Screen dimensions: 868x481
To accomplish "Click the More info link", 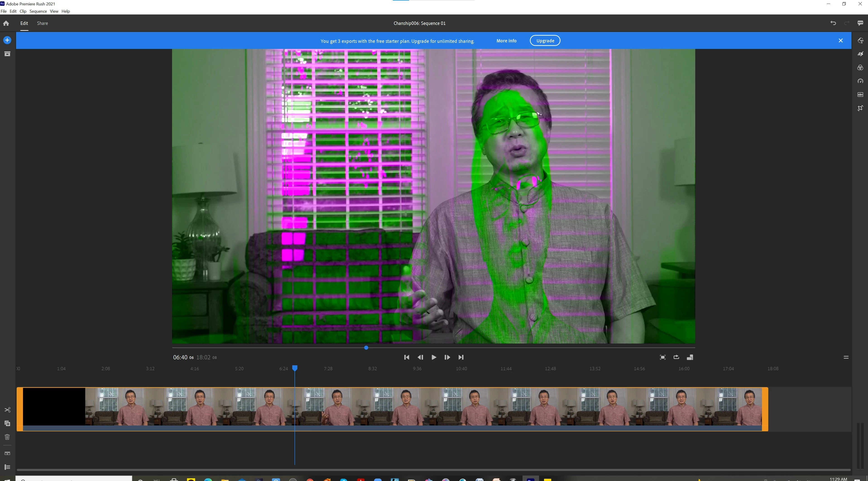I will tap(506, 41).
